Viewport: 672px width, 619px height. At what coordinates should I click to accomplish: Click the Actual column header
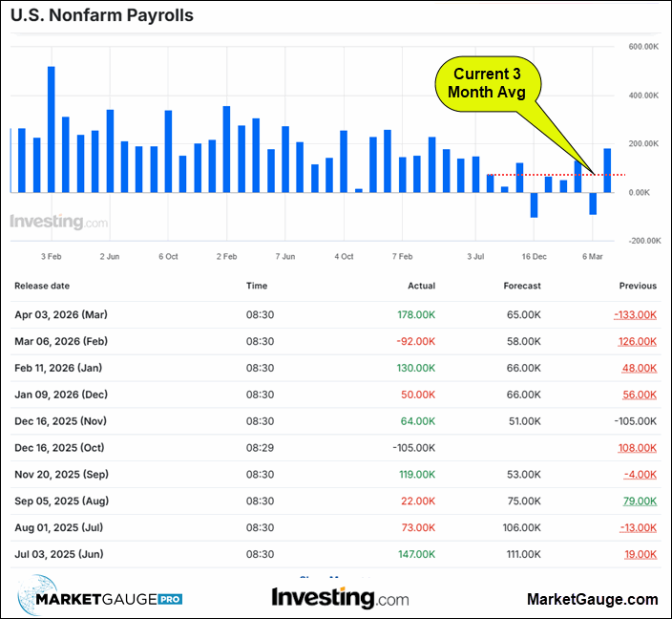point(421,286)
